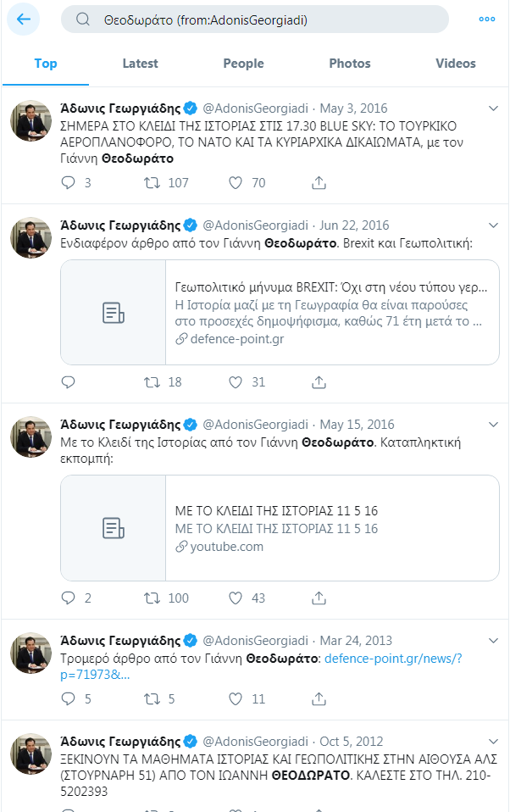The width and height of the screenshot is (510, 812).
Task: Expand options chevron on May 3 tweet
Action: pyautogui.click(x=493, y=108)
